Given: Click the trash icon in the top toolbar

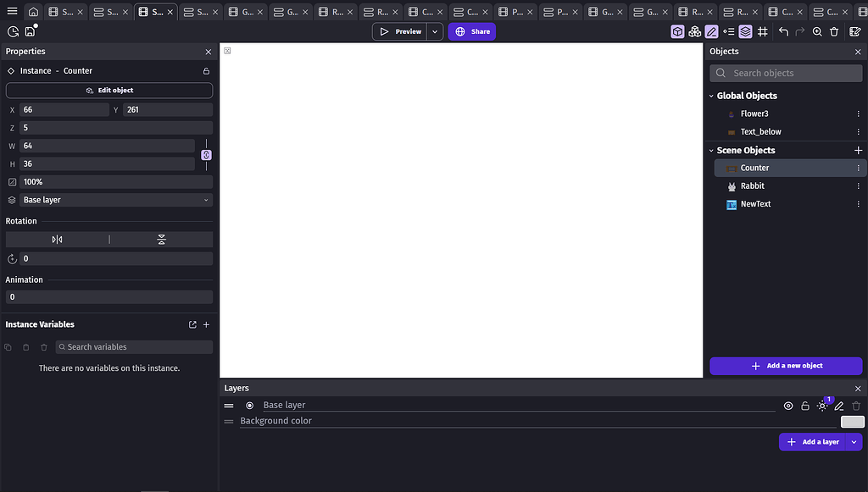Looking at the screenshot, I should [x=834, y=31].
